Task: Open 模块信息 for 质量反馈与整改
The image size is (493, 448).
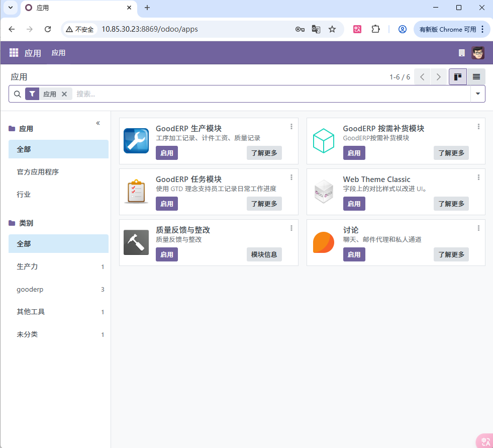Action: click(264, 254)
